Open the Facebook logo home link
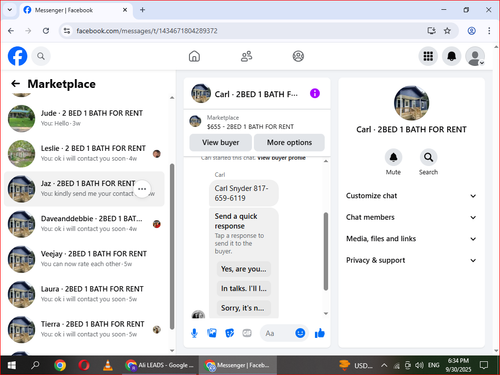 (17, 56)
